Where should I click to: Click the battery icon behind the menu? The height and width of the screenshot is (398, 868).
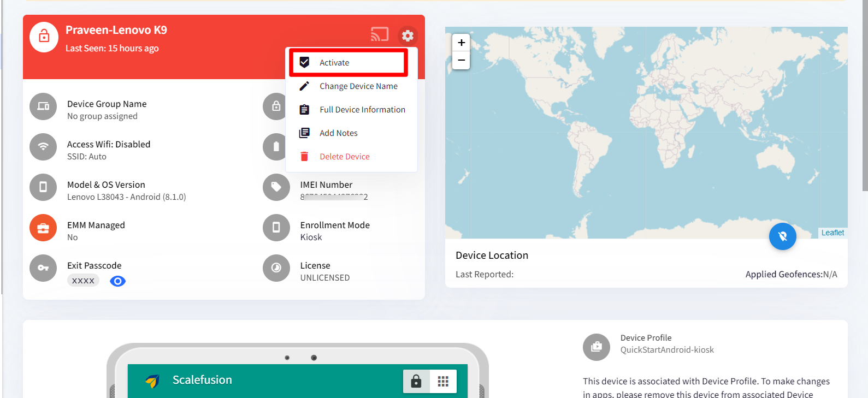pos(275,147)
